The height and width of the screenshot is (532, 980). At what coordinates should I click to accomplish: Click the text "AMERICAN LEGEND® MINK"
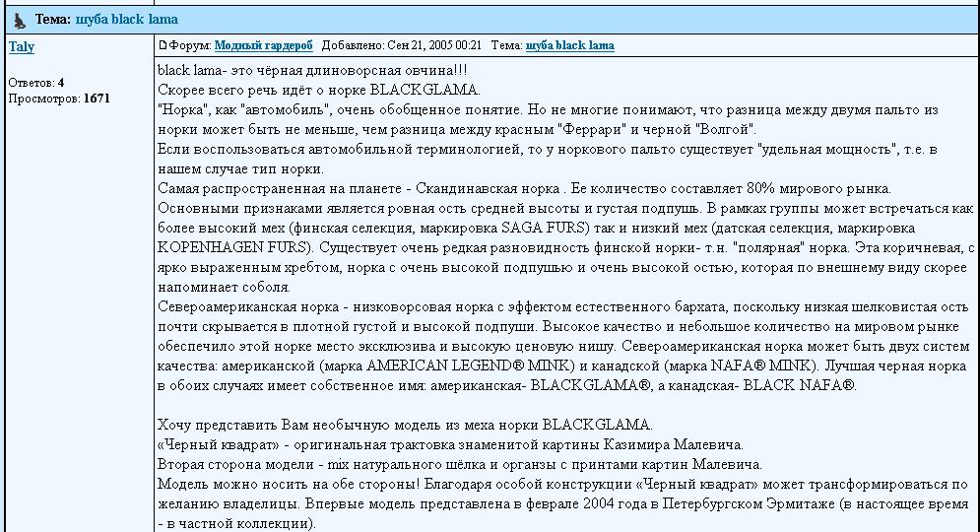[x=468, y=366]
